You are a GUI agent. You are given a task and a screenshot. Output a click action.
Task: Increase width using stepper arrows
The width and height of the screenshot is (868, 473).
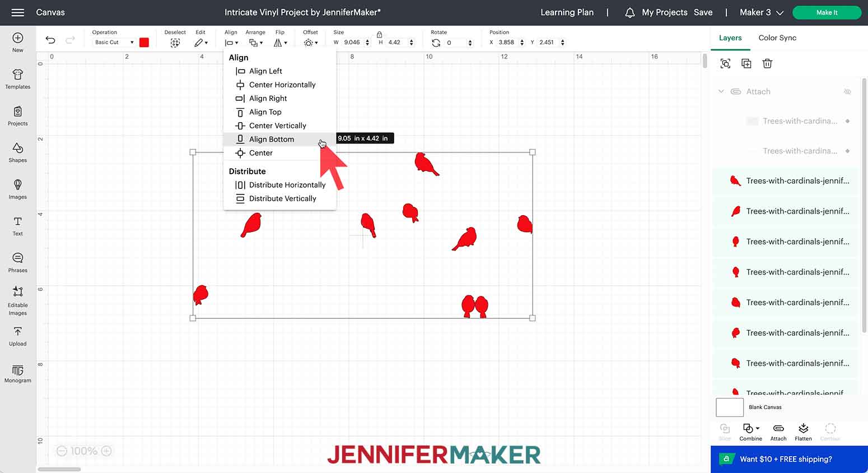coord(367,40)
